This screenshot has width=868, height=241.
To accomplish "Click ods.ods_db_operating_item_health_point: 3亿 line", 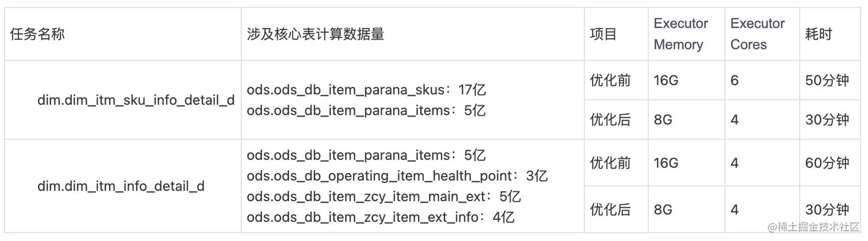I will [x=397, y=176].
